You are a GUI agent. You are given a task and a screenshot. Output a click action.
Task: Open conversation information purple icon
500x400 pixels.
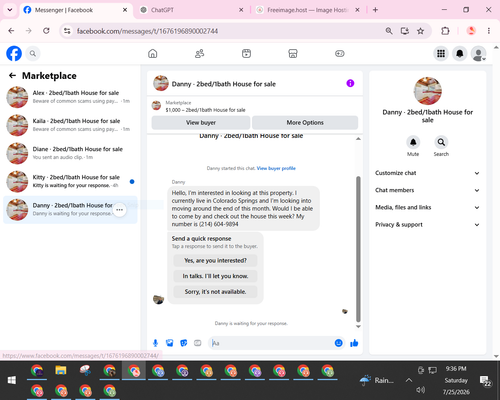[350, 83]
